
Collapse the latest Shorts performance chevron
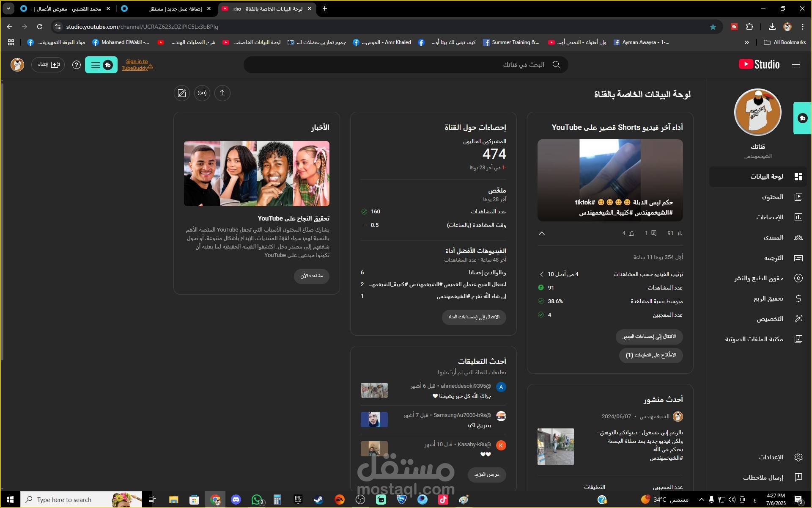pos(542,233)
